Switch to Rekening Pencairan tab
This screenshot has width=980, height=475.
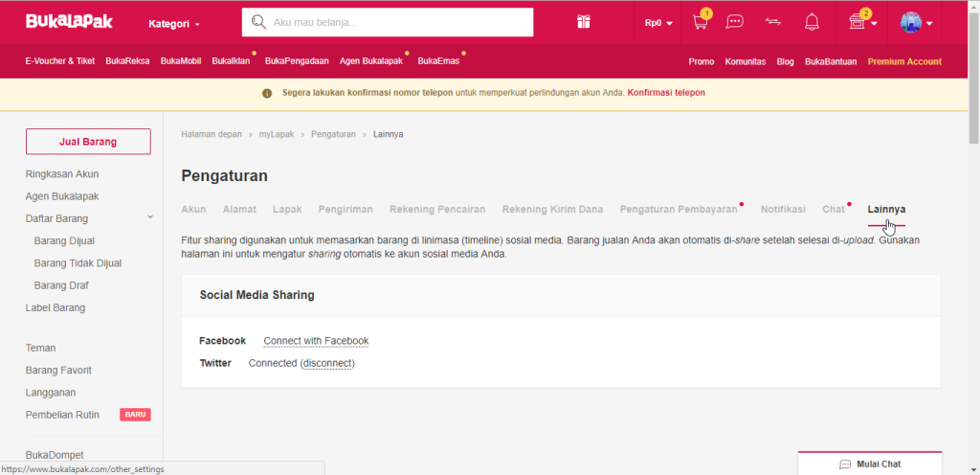click(437, 210)
